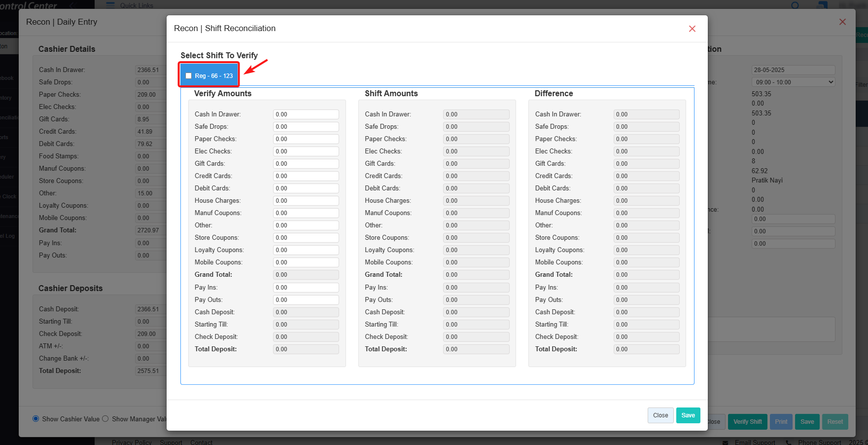
Task: Click the Verify Amounts Pay Ins field
Action: pyautogui.click(x=306, y=288)
